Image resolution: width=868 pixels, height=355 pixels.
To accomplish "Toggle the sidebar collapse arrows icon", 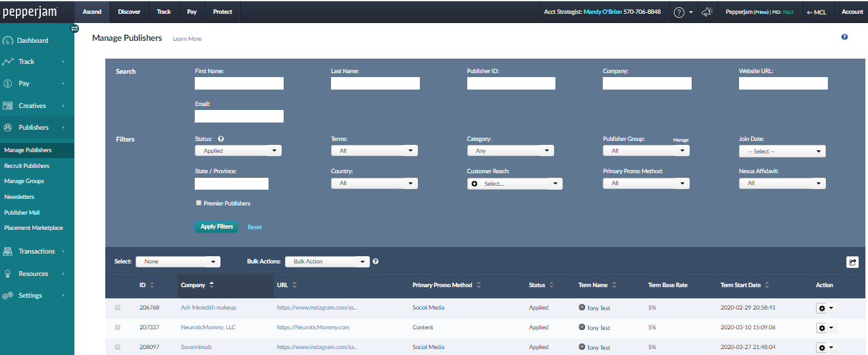I will [x=74, y=28].
